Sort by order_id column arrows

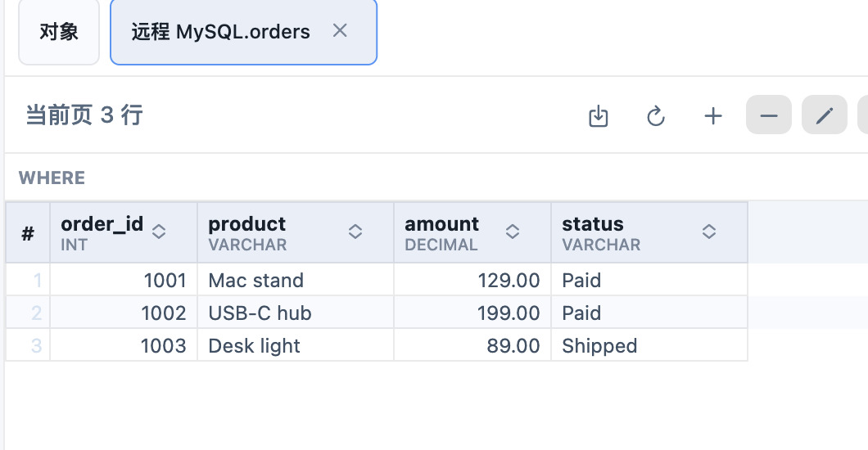click(x=159, y=232)
